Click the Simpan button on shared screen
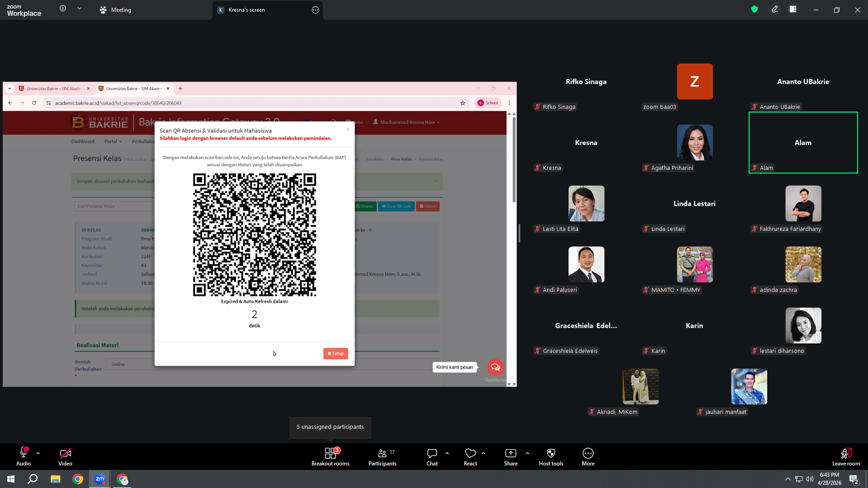The image size is (868, 488). 364,206
